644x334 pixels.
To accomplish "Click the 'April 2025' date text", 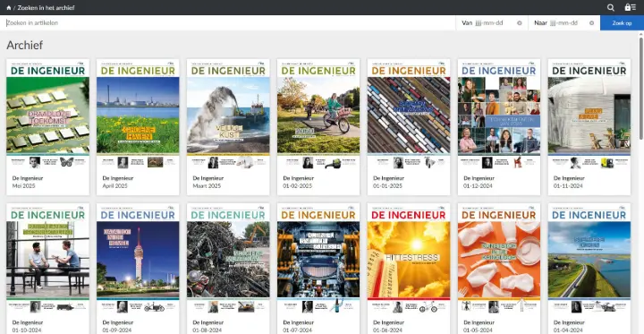I will [115, 186].
